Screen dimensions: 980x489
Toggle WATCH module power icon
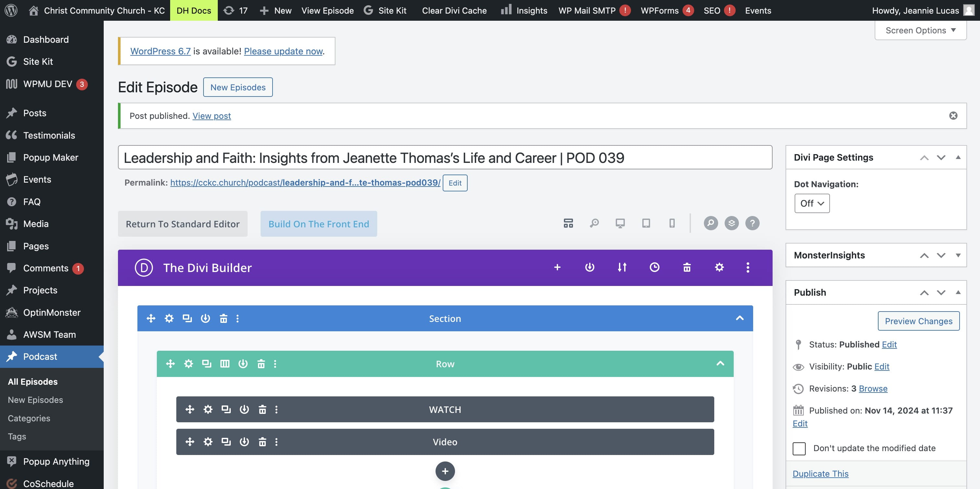point(244,410)
